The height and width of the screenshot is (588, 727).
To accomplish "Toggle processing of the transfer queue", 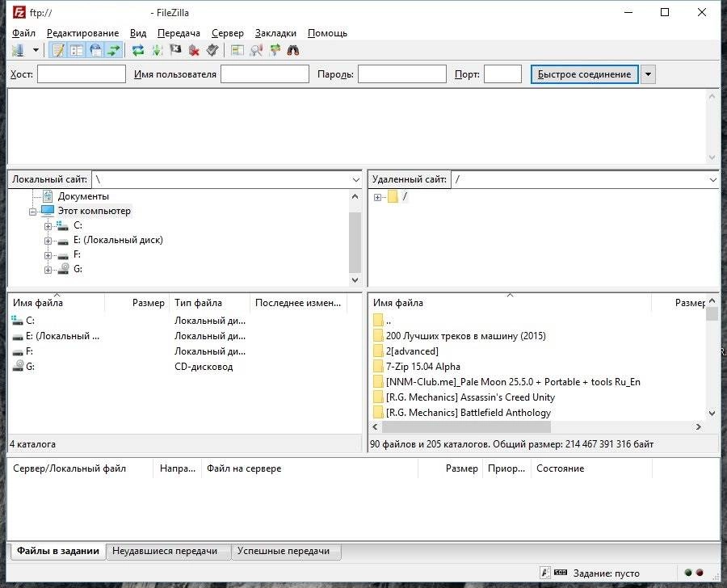I will [157, 50].
